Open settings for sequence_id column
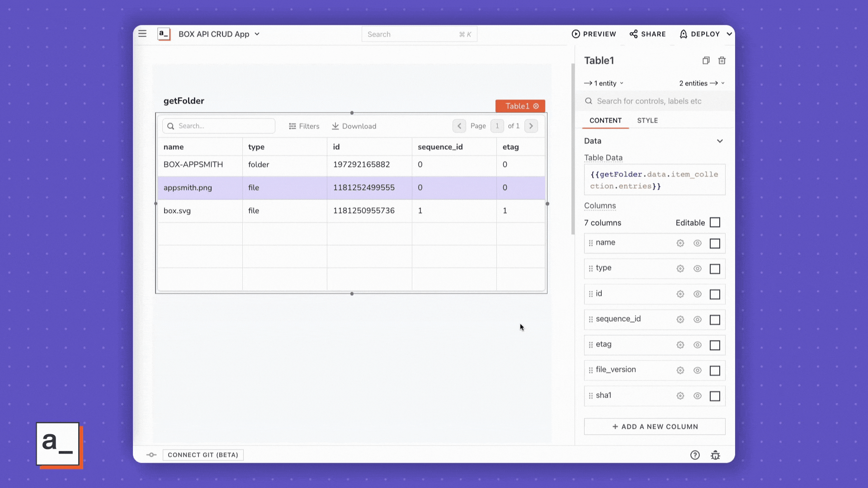Screen dimensions: 868x488 coord(680,319)
